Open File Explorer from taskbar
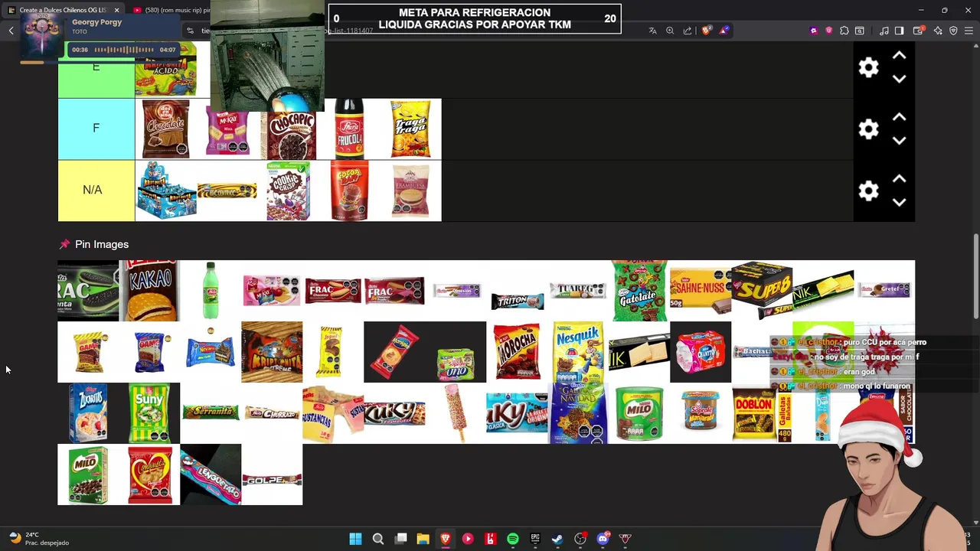 (x=423, y=539)
